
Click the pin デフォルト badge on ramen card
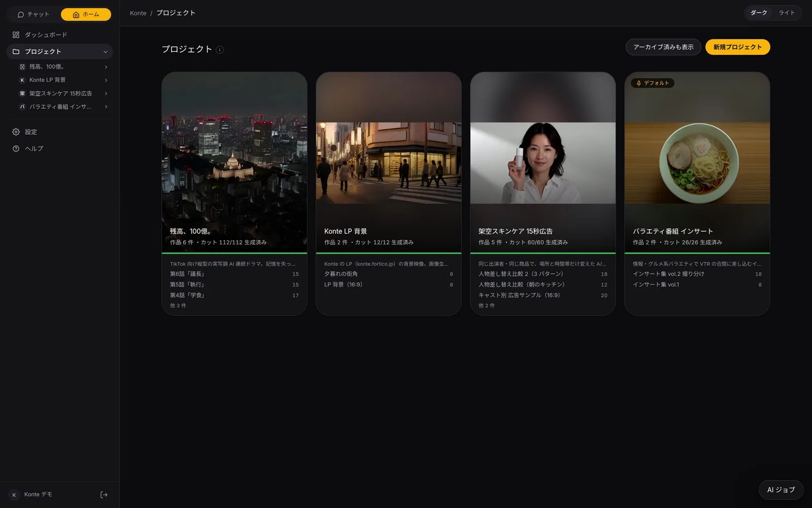653,83
